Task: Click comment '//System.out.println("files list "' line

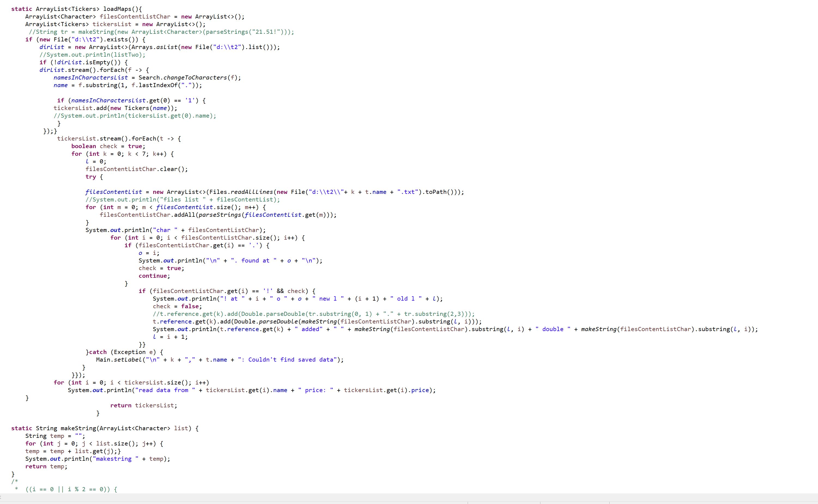Action: pyautogui.click(x=183, y=200)
